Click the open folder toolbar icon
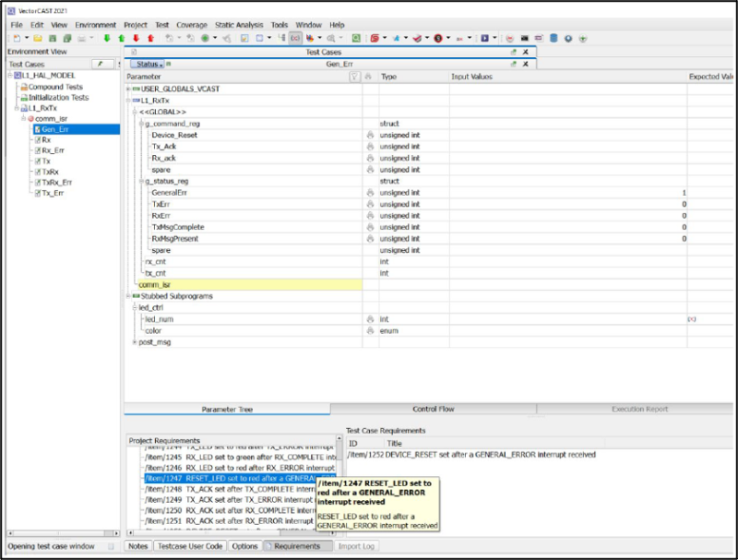 coord(38,38)
